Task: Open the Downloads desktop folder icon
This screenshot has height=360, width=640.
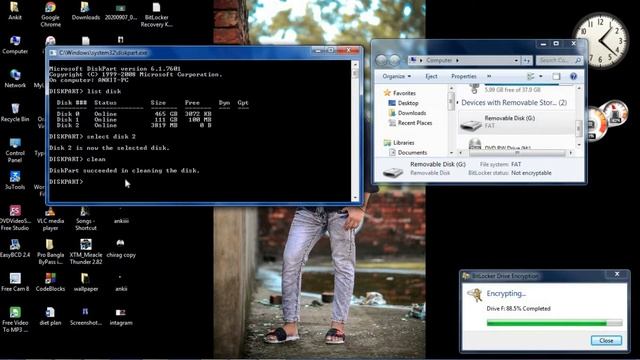Action: click(x=85, y=11)
